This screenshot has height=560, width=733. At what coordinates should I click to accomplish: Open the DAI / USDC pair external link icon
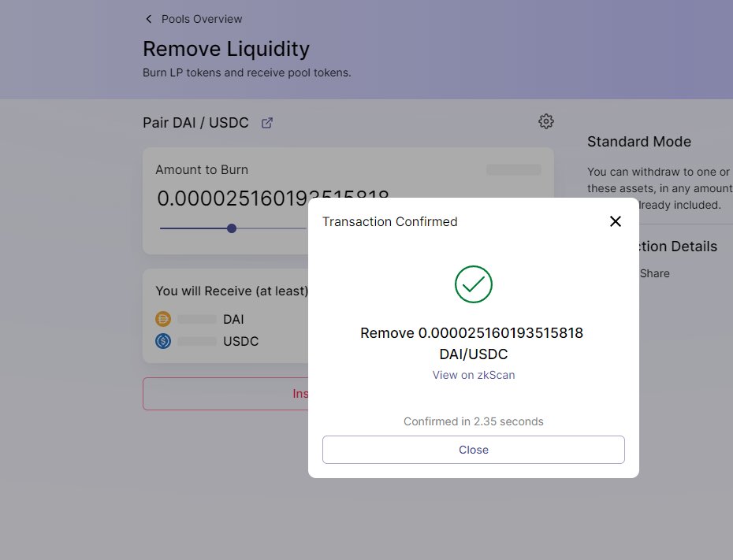tap(267, 123)
